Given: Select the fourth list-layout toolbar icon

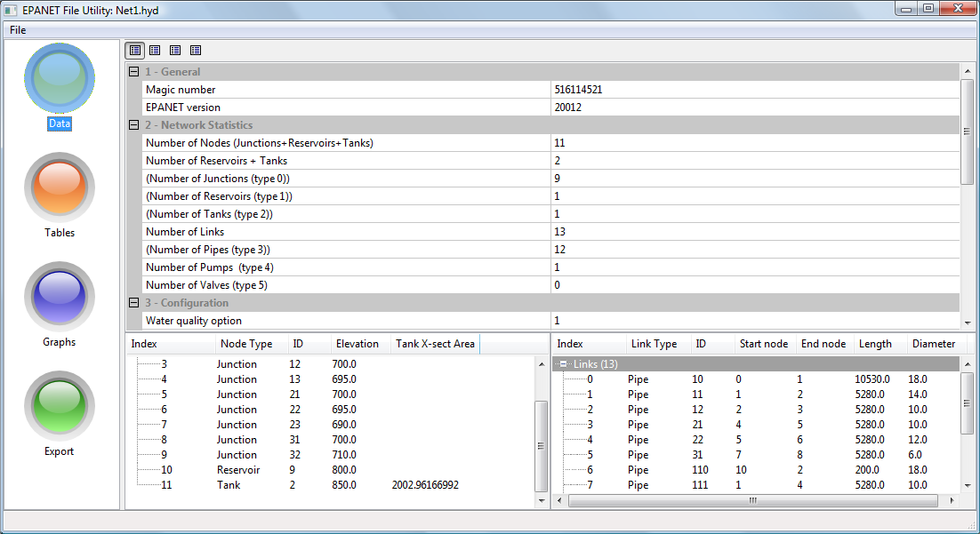Looking at the screenshot, I should pos(196,50).
